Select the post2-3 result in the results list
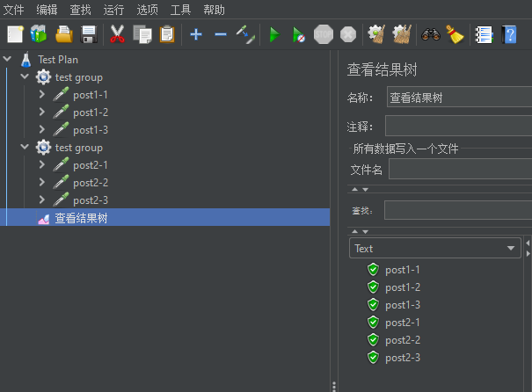This screenshot has height=392, width=532. (x=403, y=358)
